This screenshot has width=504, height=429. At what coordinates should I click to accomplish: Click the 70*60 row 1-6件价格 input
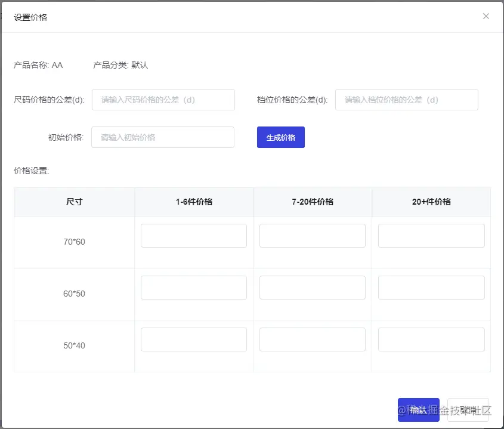tap(194, 236)
